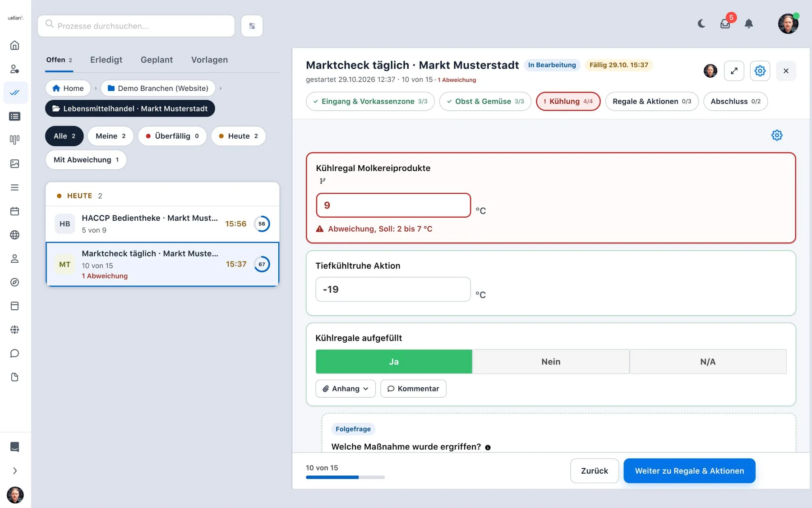Screen dimensions: 812x508
Task: Open the notifications bell
Action: coord(749,23)
